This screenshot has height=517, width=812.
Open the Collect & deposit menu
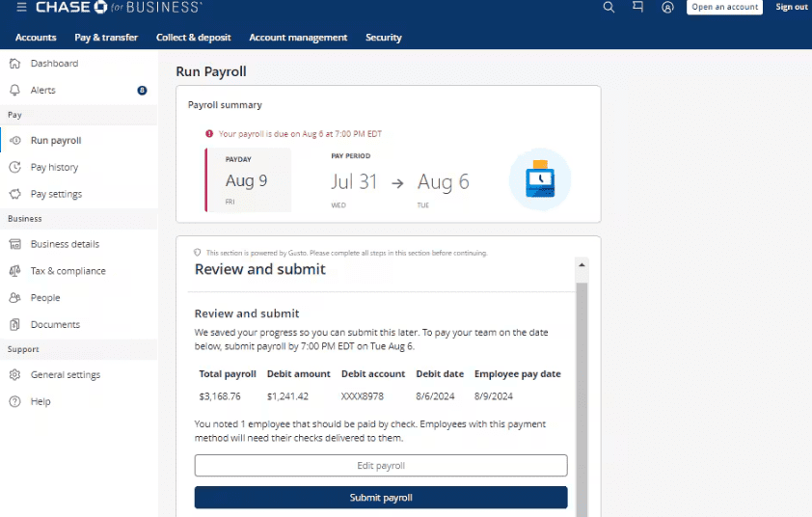[194, 38]
